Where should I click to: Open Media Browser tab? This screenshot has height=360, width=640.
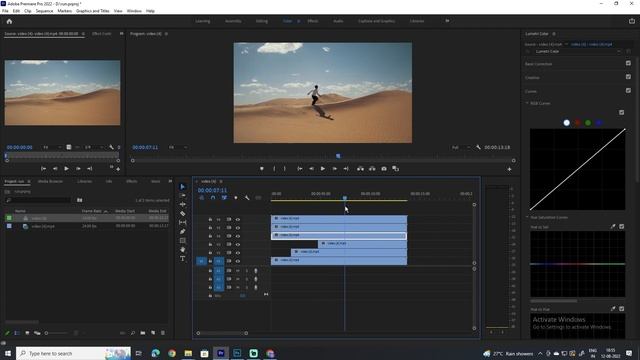click(x=50, y=181)
